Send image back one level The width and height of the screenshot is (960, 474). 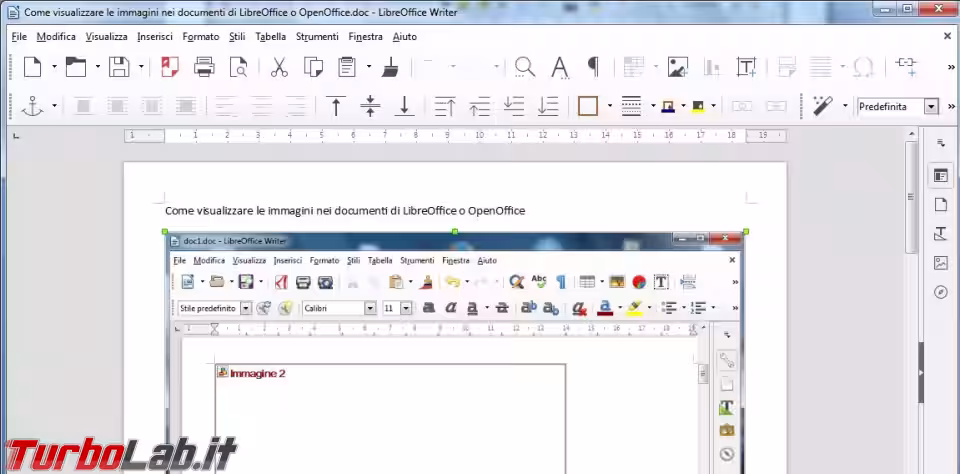tap(514, 106)
